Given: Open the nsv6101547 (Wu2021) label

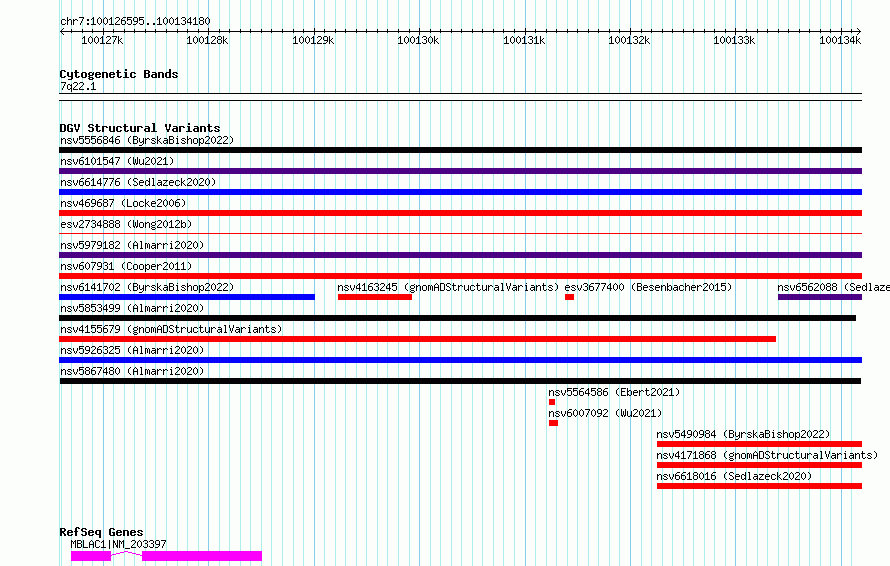Looking at the screenshot, I should [x=117, y=161].
